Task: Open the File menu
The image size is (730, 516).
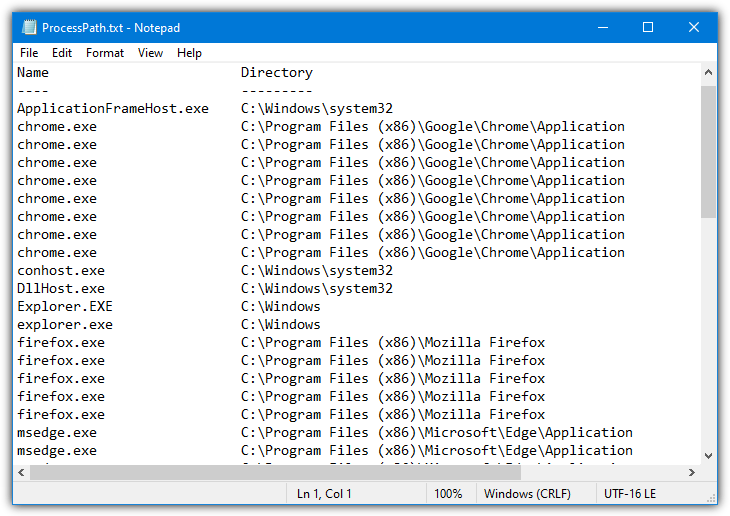Action: [x=29, y=53]
